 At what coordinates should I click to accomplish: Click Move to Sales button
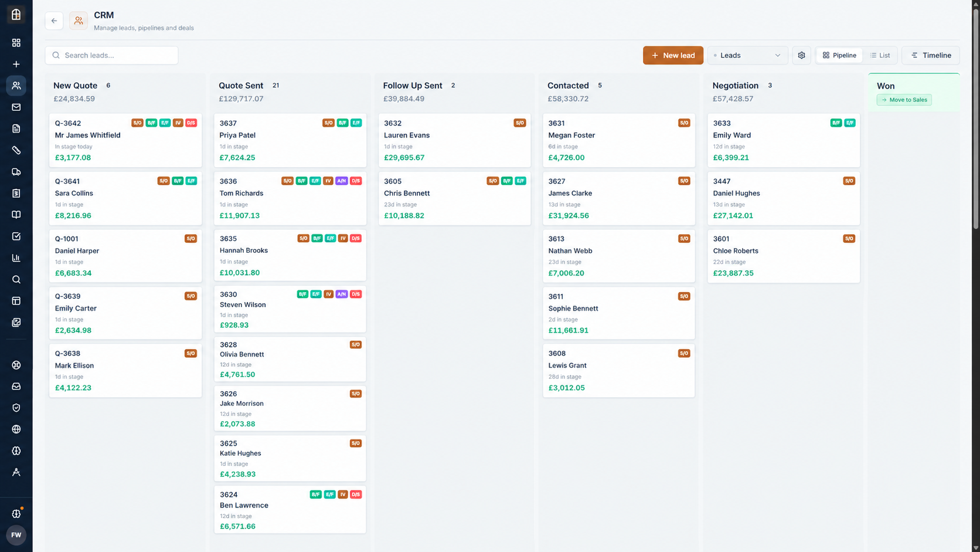click(904, 100)
